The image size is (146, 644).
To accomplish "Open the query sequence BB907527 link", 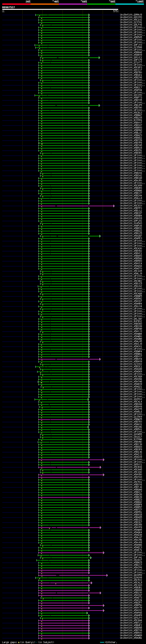I will pos(8,7).
